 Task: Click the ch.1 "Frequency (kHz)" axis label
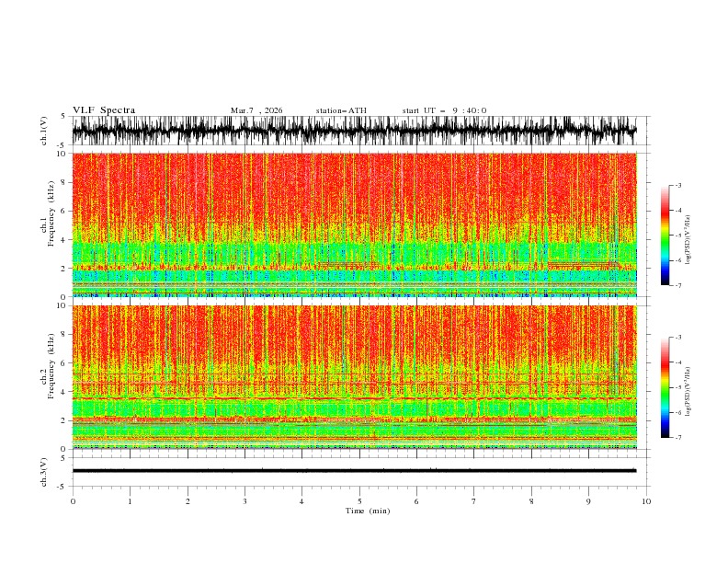(51, 214)
